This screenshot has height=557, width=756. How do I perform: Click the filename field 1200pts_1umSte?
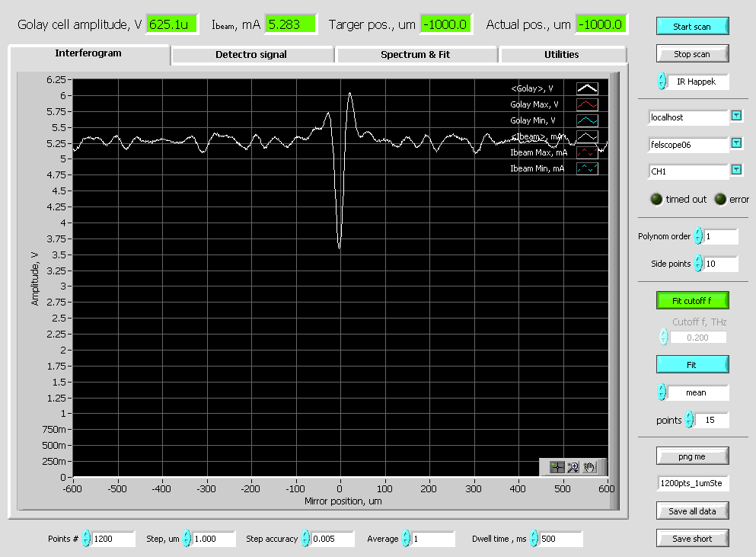click(x=693, y=483)
